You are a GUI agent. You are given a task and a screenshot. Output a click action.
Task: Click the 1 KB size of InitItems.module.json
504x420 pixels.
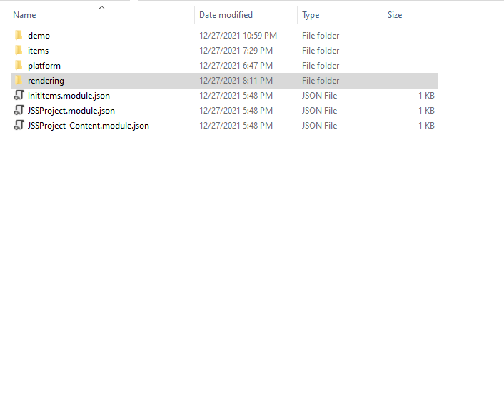click(x=426, y=96)
